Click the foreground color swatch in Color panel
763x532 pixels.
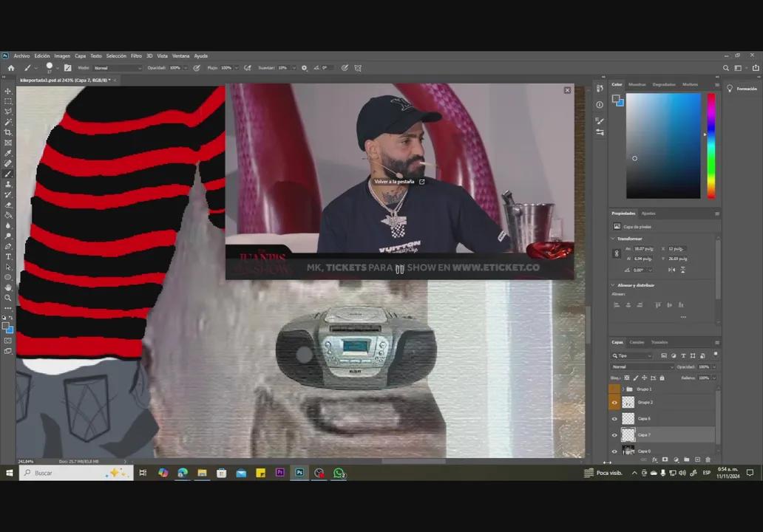(616, 99)
